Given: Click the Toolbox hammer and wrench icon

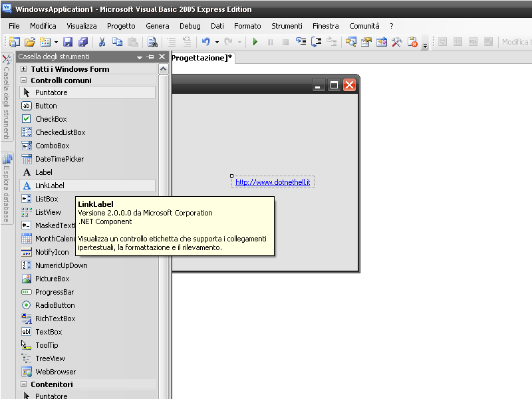Looking at the screenshot, I should 396,42.
